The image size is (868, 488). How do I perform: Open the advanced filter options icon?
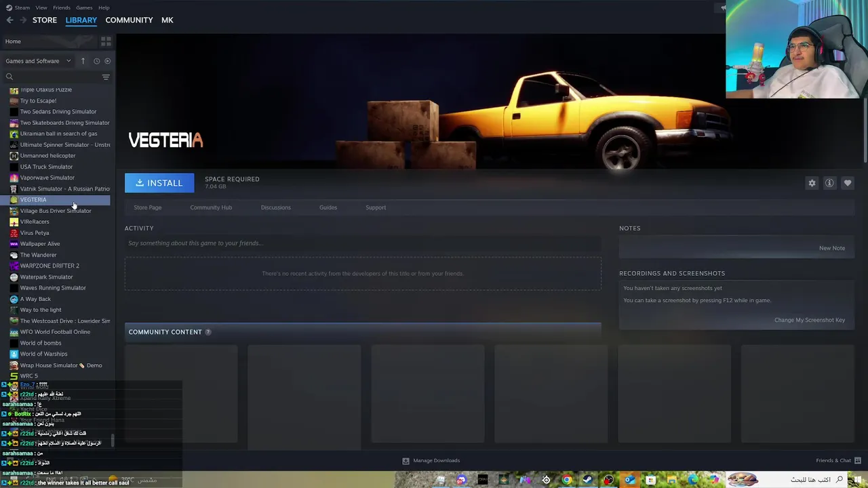tap(106, 77)
